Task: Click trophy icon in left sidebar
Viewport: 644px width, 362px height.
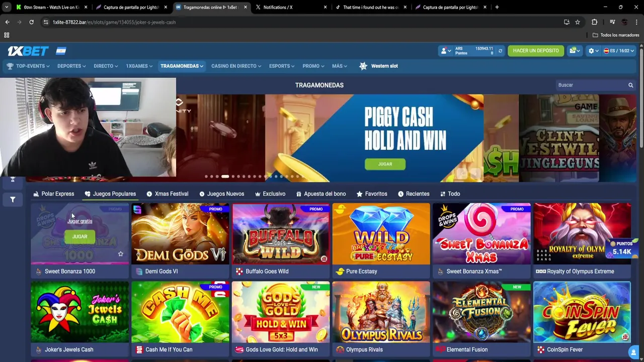Action: click(13, 179)
